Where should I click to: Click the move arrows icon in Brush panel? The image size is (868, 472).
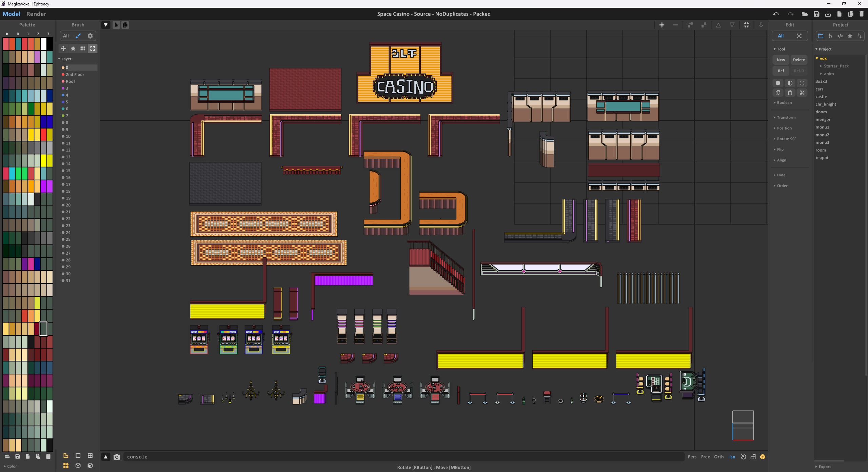point(63,48)
